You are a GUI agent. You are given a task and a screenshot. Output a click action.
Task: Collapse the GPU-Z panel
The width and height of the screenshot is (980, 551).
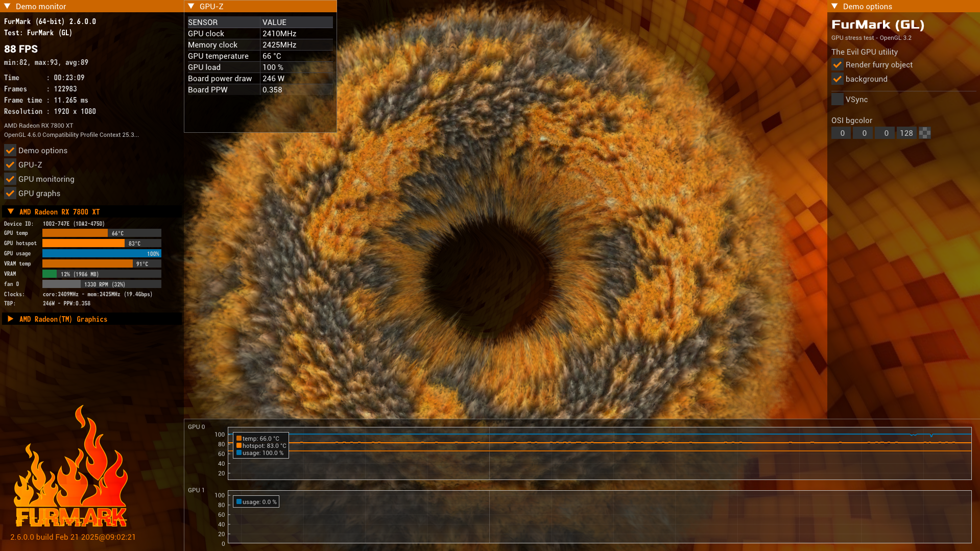191,6
